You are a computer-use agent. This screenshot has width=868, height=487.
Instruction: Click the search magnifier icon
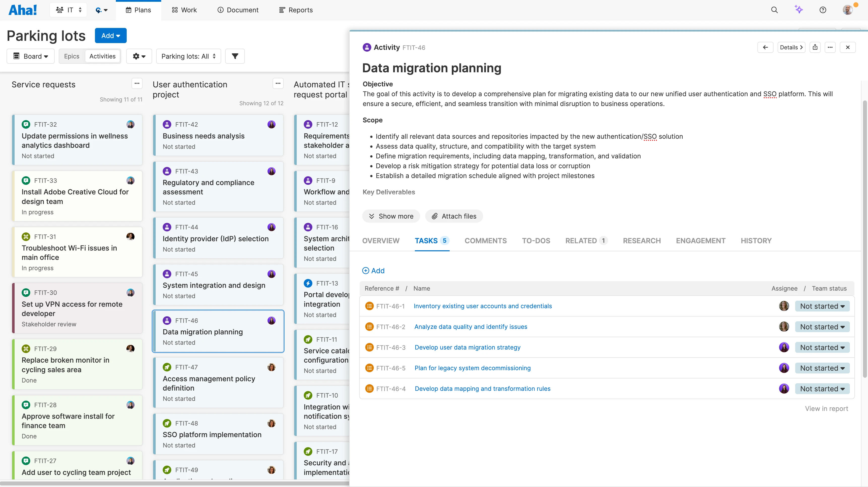tap(774, 10)
